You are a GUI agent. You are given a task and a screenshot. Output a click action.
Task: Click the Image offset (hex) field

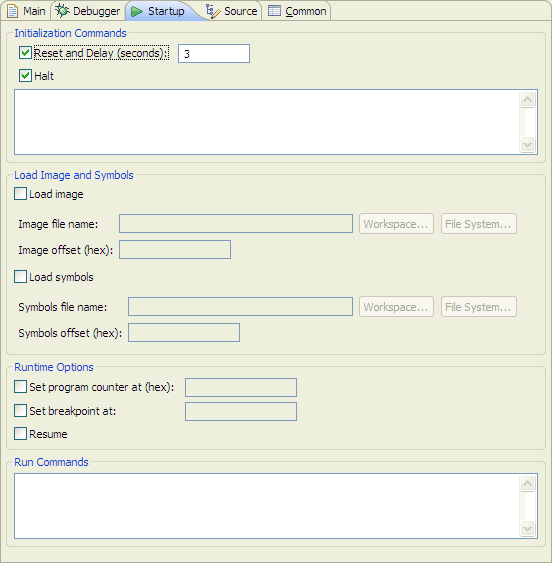click(175, 250)
